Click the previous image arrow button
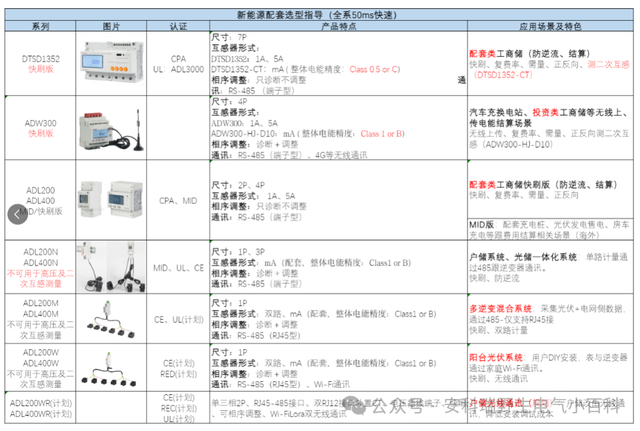 tap(18, 214)
